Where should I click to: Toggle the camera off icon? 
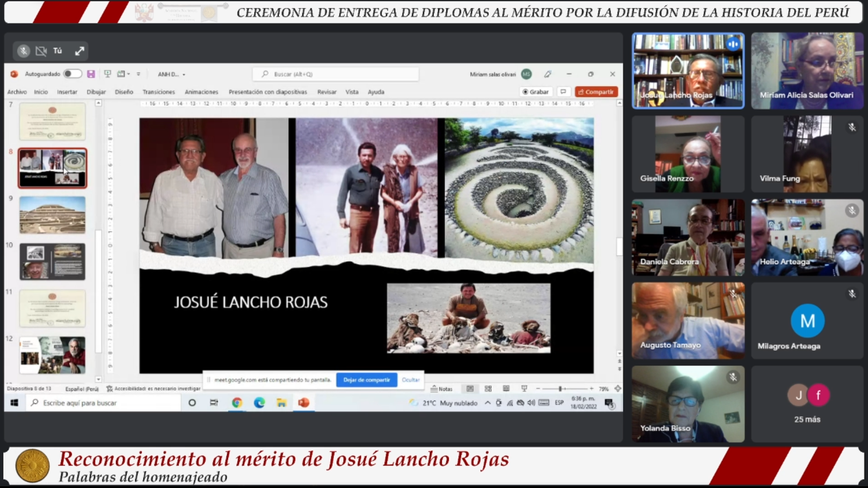point(41,51)
